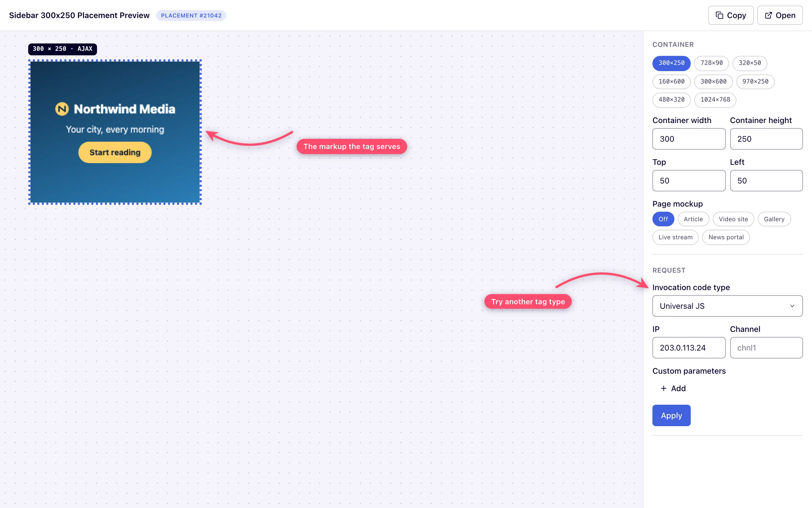Select the 728×90 container size
This screenshot has width=812, height=508.
click(711, 63)
